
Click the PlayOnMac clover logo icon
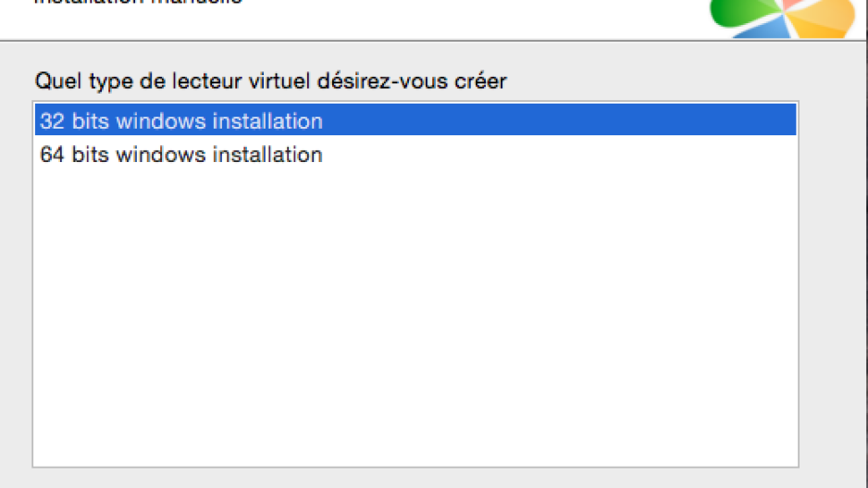(x=783, y=18)
